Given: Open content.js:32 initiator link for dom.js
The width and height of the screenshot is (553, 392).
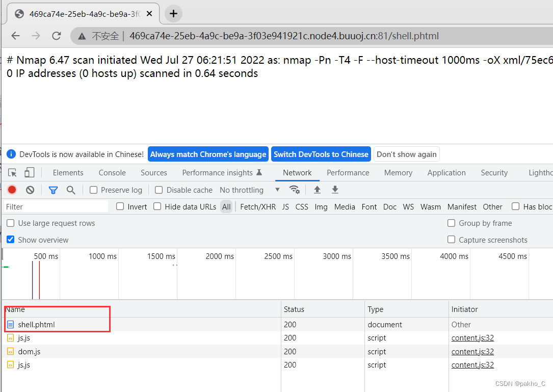Looking at the screenshot, I should tap(472, 351).
